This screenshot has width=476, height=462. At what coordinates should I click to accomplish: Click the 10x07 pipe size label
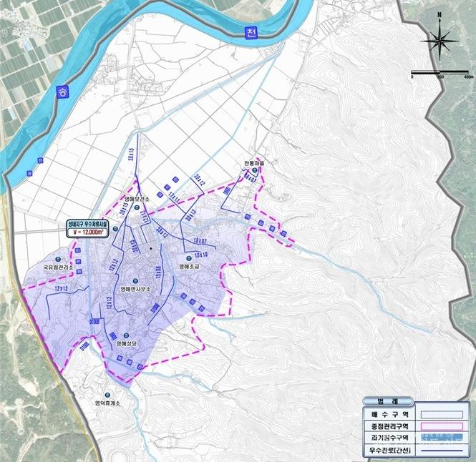(x=199, y=240)
